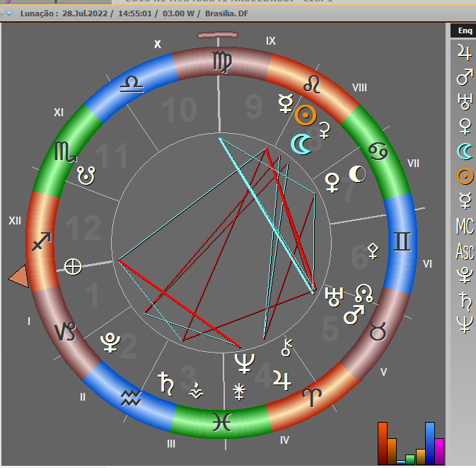Select Mars glyph in the right sidebar
This screenshot has width=476, height=468.
[465, 77]
